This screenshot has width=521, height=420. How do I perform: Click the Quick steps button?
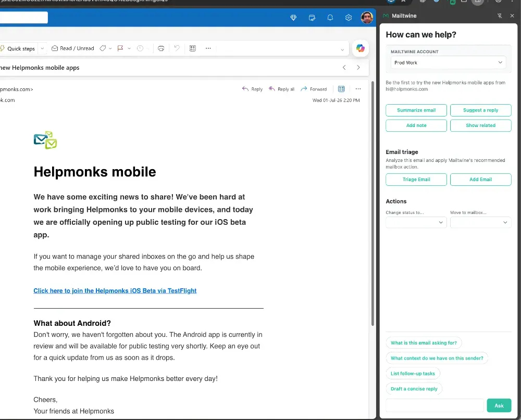tap(18, 48)
